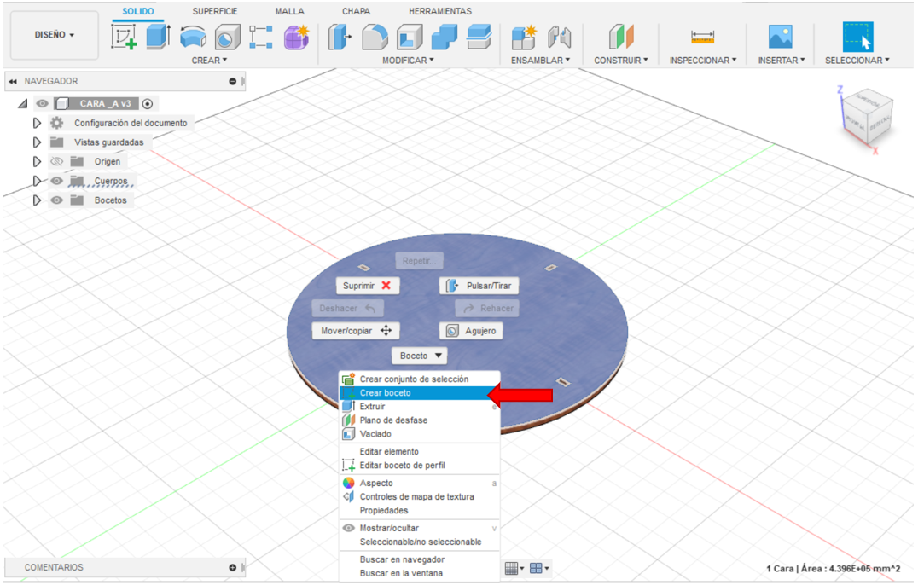924x585 pixels.
Task: Click the Extrude tool in toolbar
Action: (x=158, y=37)
